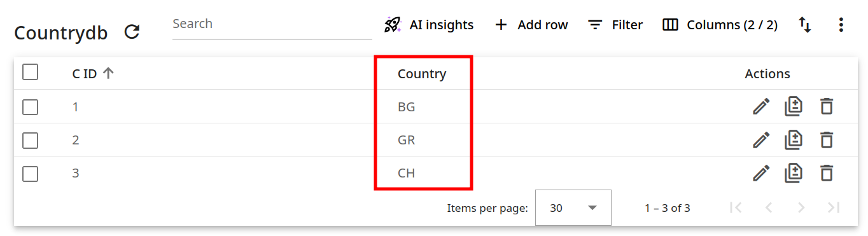Open the three-dot more options menu

click(841, 25)
